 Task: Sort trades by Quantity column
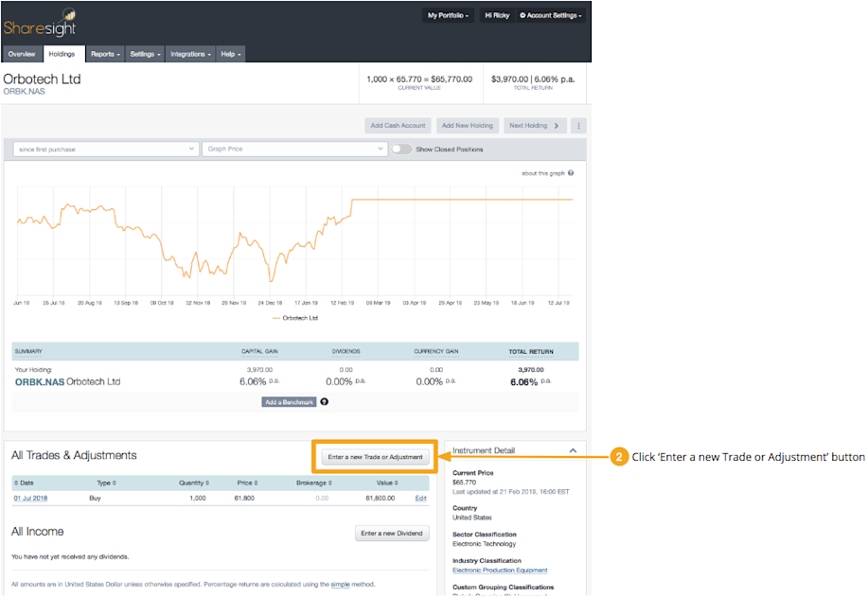coord(194,483)
